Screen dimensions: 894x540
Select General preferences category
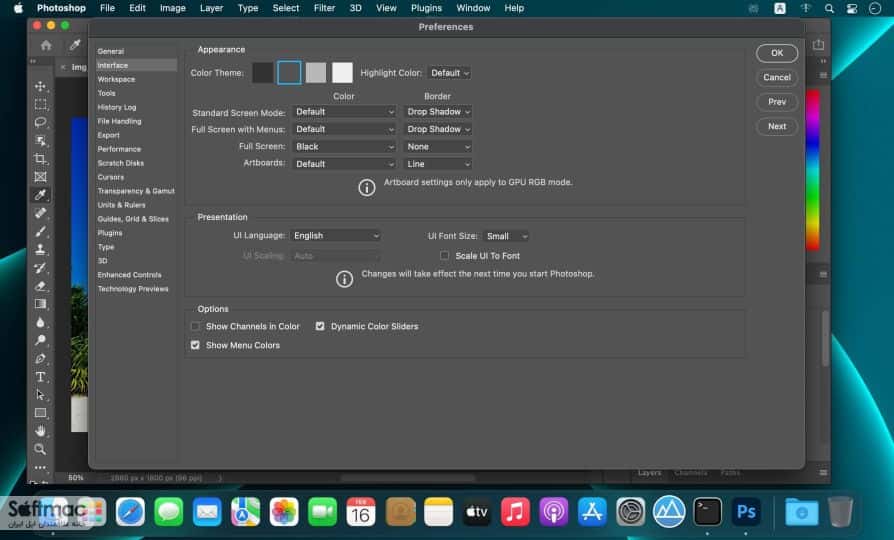point(111,51)
